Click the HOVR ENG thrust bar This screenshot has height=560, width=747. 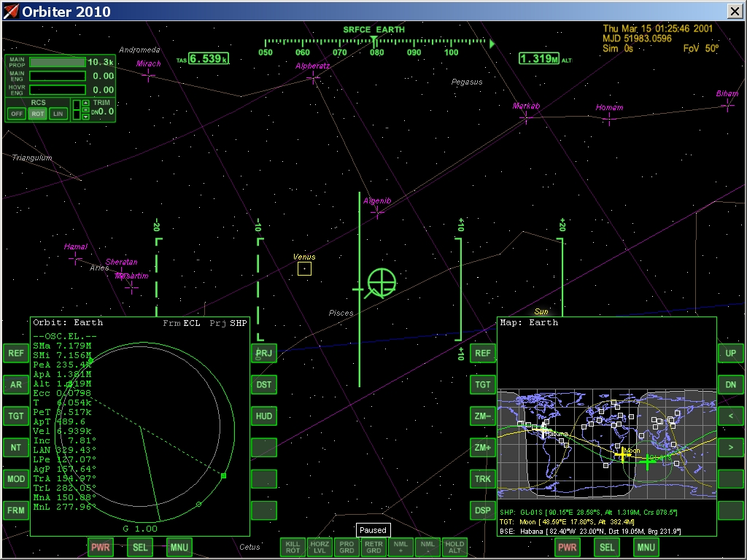58,90
